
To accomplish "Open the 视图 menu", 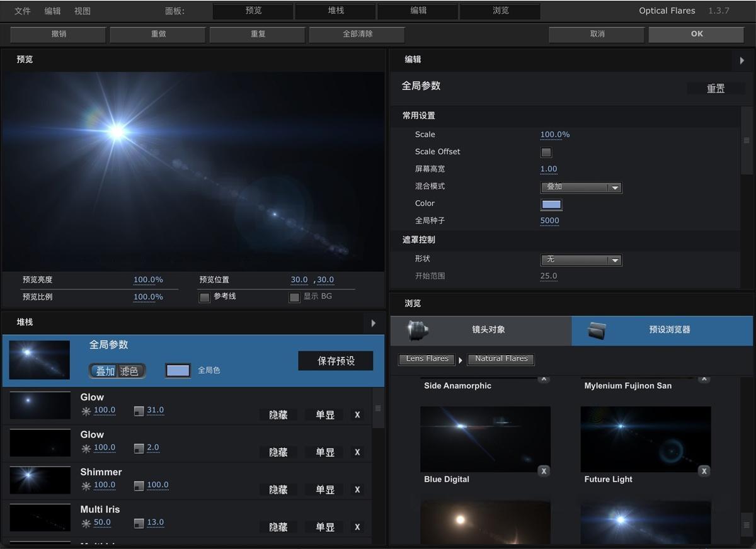I will tap(83, 11).
